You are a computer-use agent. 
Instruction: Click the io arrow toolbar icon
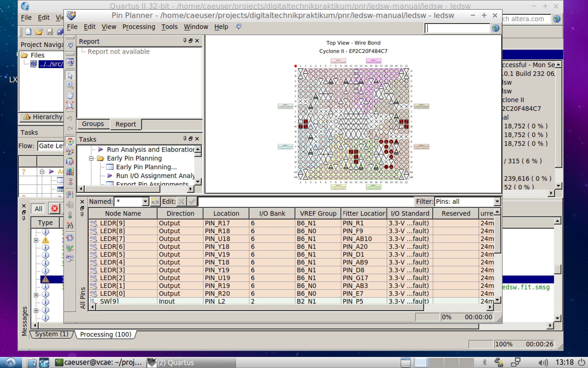[70, 258]
